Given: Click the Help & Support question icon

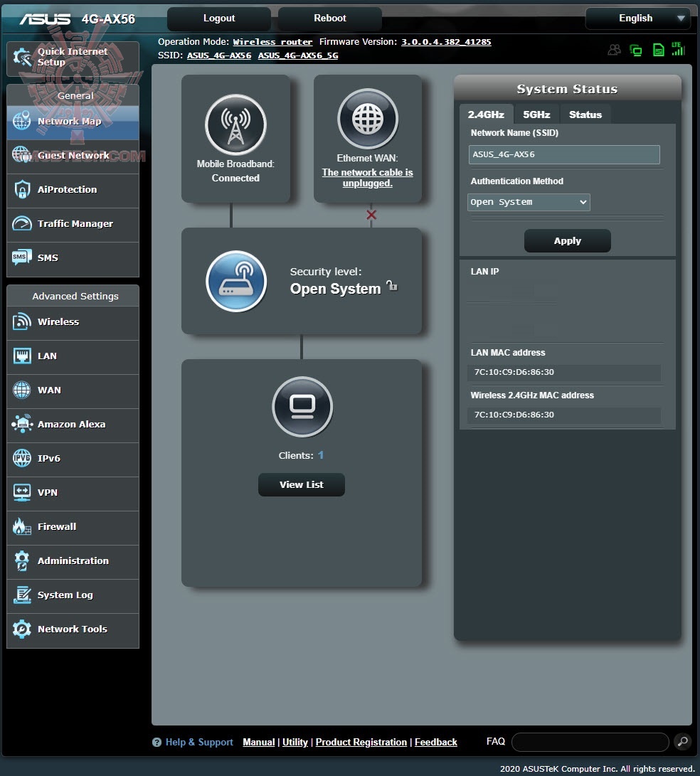Looking at the screenshot, I should click(157, 743).
